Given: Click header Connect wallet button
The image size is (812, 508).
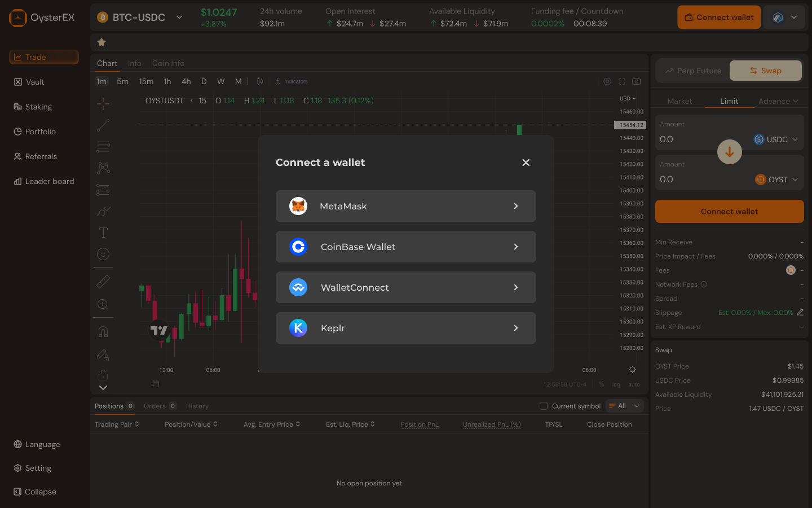Looking at the screenshot, I should click(x=719, y=17).
